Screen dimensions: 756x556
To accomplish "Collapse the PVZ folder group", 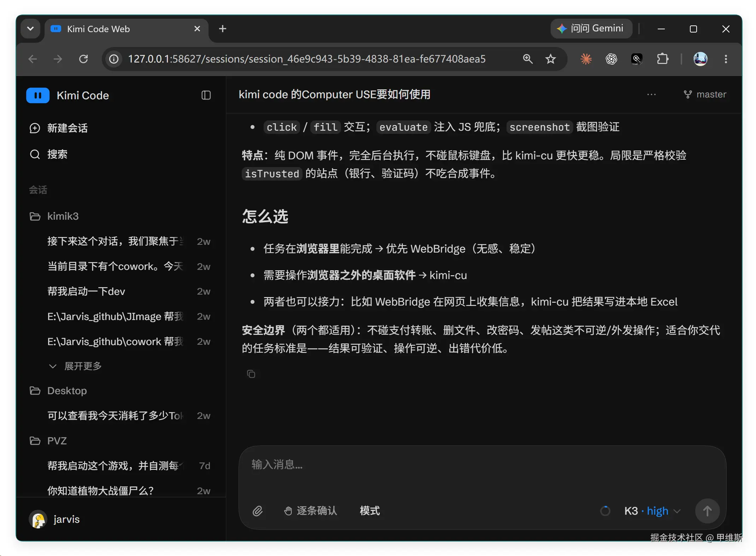I will click(x=48, y=441).
